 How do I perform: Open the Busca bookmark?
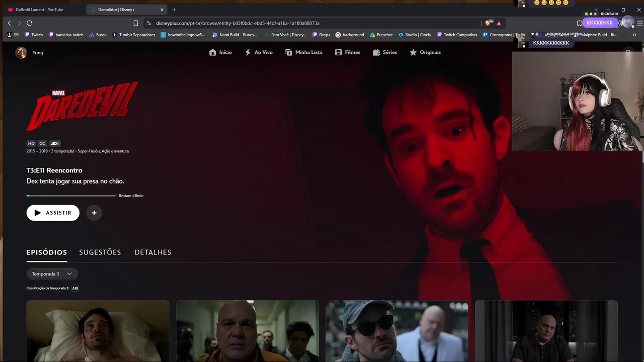[x=98, y=35]
